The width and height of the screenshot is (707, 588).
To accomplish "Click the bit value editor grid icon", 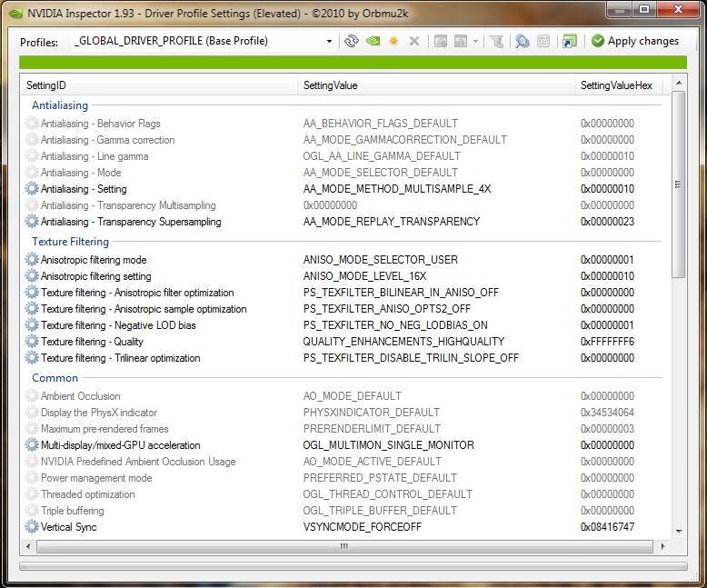I will 543,42.
